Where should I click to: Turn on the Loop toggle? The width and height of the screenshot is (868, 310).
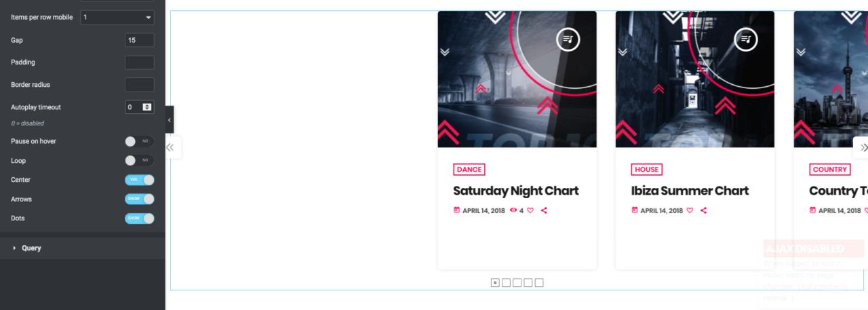139,161
